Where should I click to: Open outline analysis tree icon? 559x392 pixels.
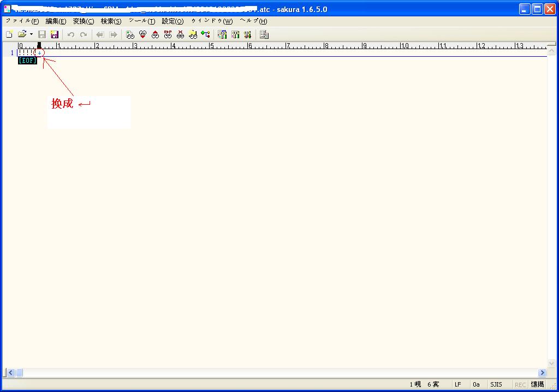click(205, 34)
